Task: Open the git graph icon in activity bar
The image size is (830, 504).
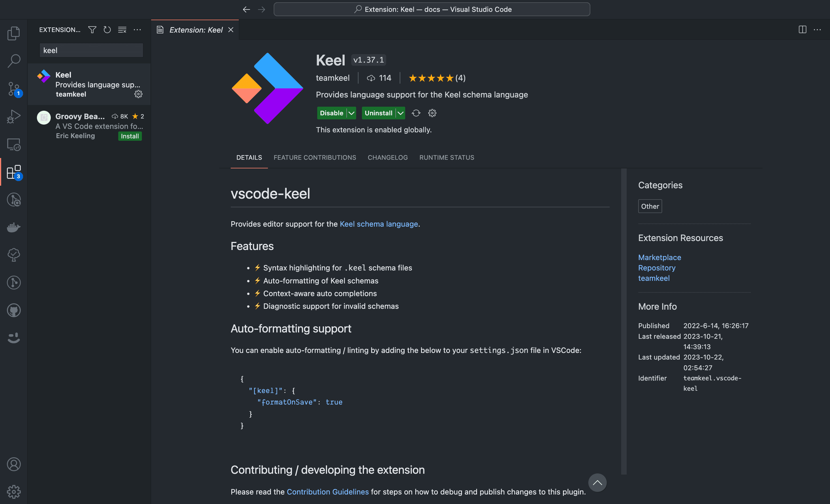Action: click(14, 283)
